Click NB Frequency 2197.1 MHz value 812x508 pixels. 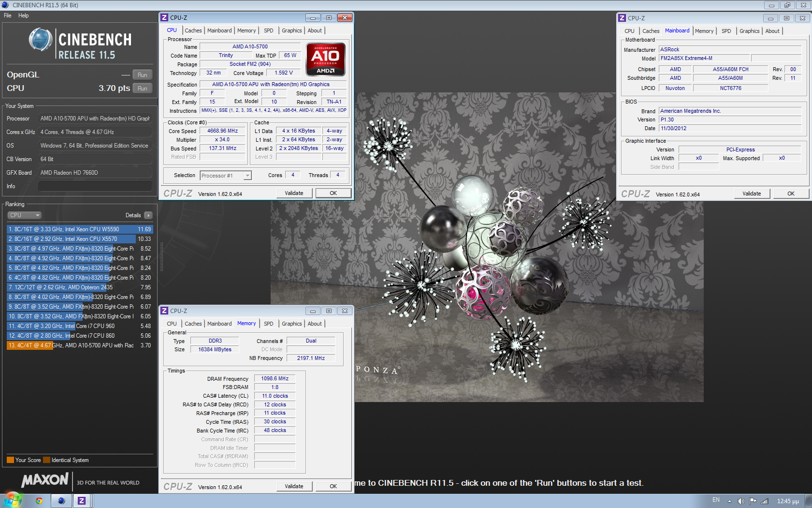[311, 359]
